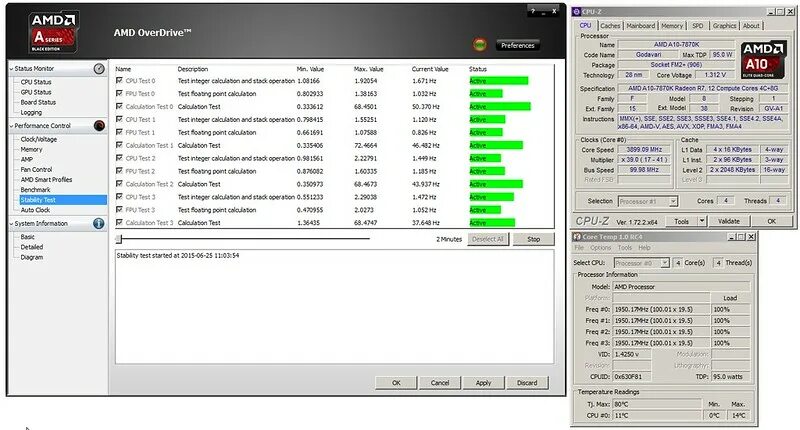Click the Description column header

coord(193,69)
